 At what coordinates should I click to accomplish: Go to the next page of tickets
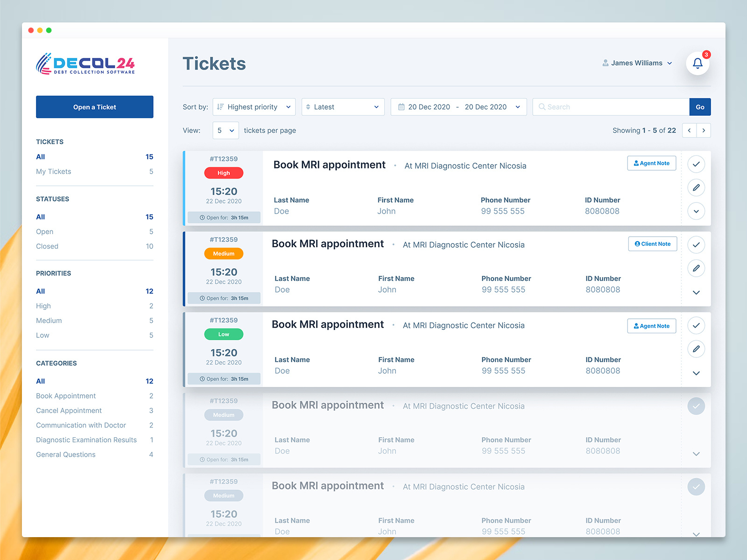[704, 130]
